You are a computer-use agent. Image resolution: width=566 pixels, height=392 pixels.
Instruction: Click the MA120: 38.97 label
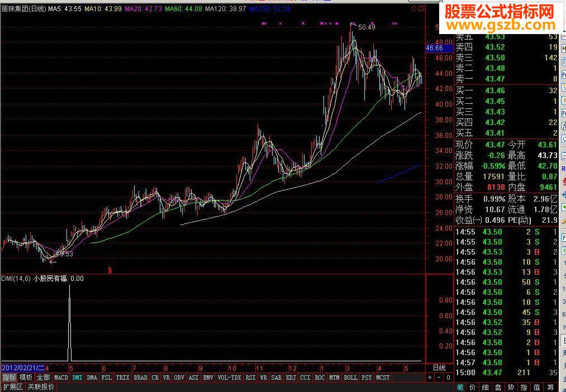click(x=226, y=8)
